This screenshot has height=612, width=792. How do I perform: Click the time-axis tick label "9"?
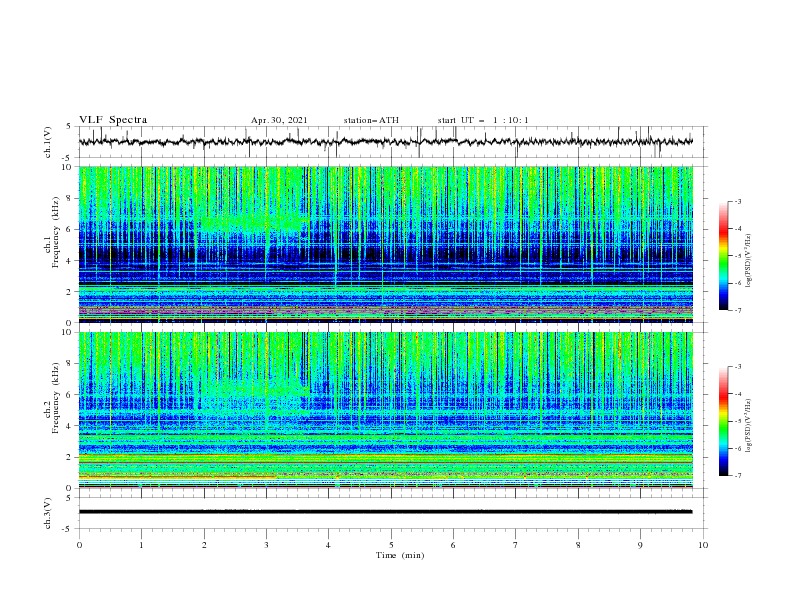pos(640,545)
